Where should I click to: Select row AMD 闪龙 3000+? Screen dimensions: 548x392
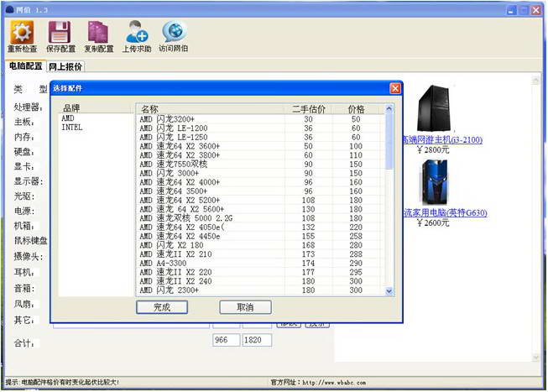tap(259, 174)
